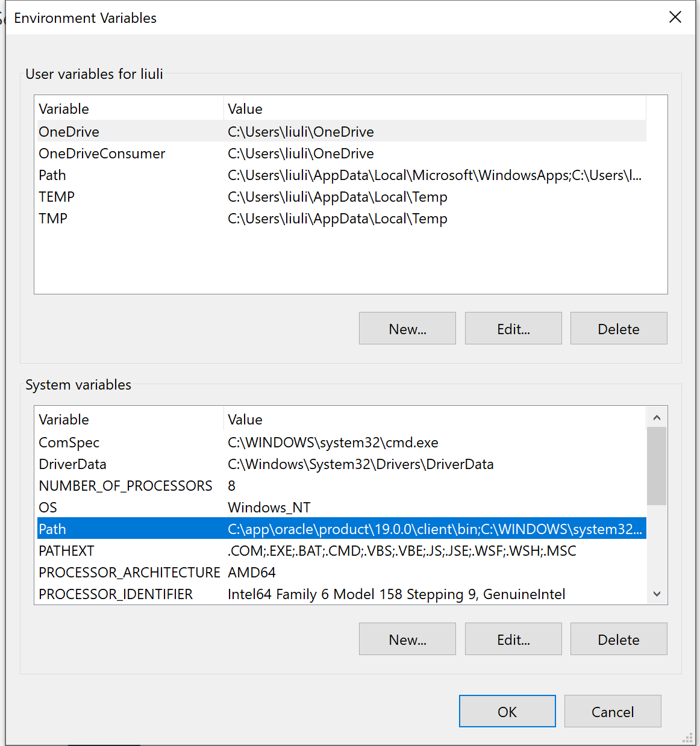Image resolution: width=700 pixels, height=746 pixels.
Task: Select the user Path variable row
Action: (x=52, y=175)
